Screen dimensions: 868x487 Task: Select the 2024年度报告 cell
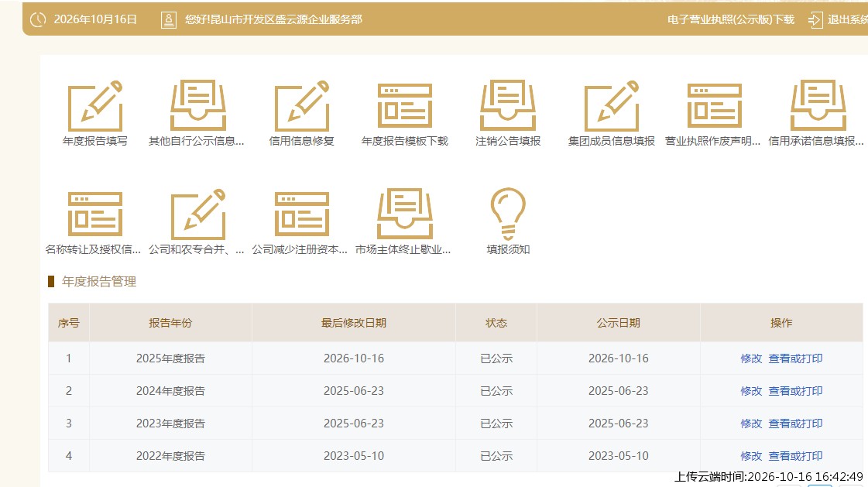(170, 391)
